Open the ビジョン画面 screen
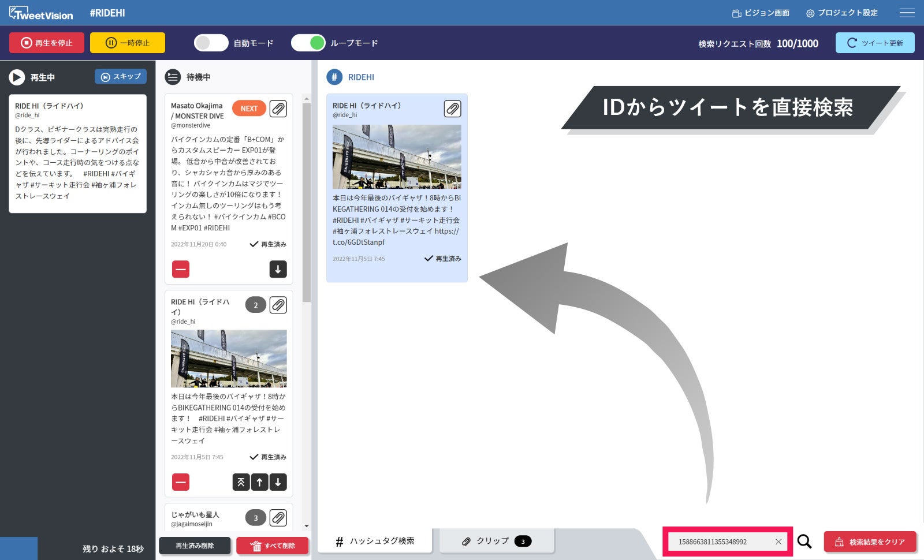The image size is (924, 560). pos(760,12)
